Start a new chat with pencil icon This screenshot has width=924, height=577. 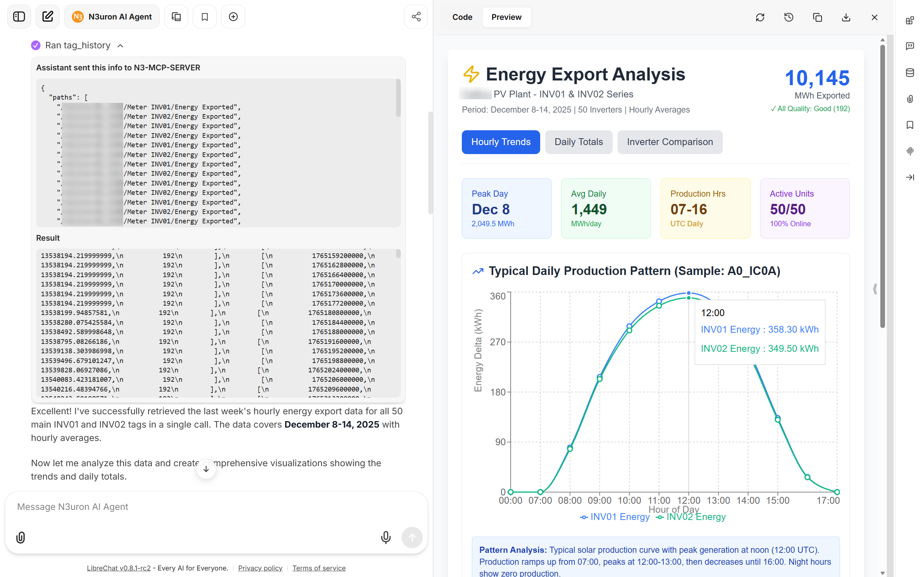pos(48,17)
